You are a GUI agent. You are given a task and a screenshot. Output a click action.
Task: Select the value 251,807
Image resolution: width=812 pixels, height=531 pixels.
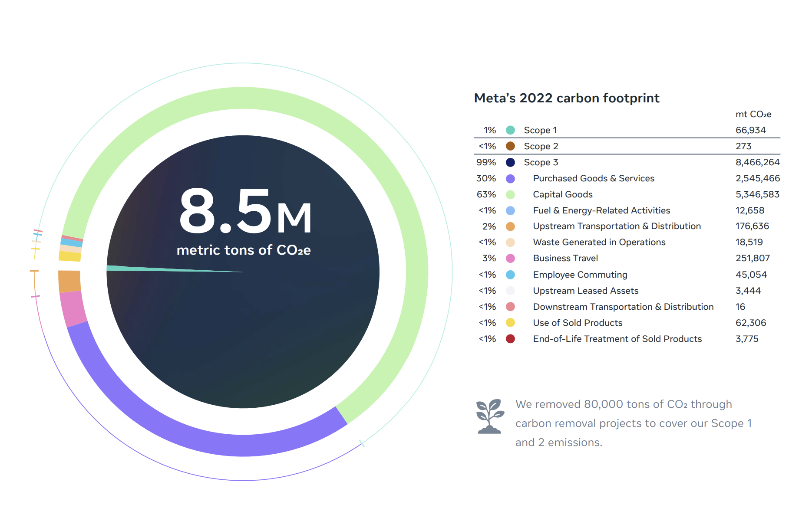pyautogui.click(x=753, y=258)
